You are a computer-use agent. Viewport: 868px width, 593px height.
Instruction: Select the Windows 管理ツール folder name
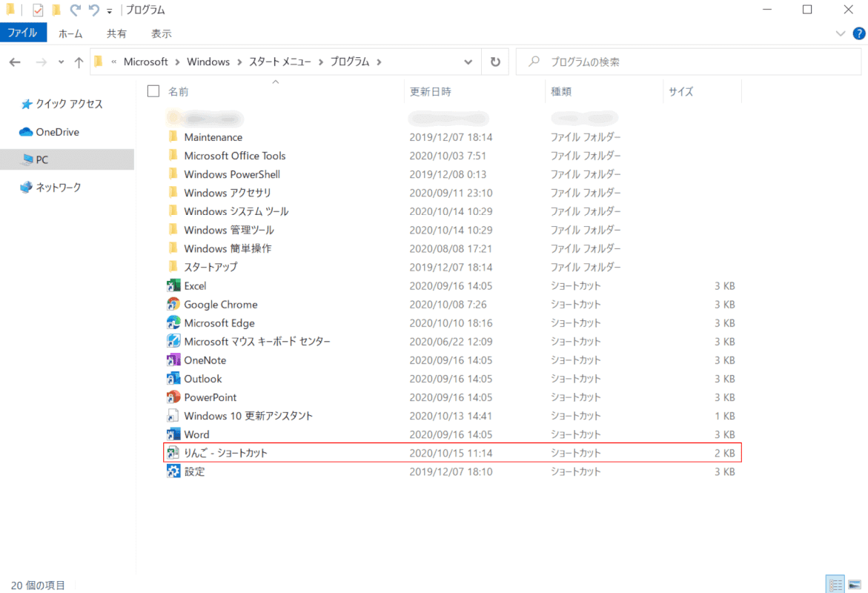(229, 230)
